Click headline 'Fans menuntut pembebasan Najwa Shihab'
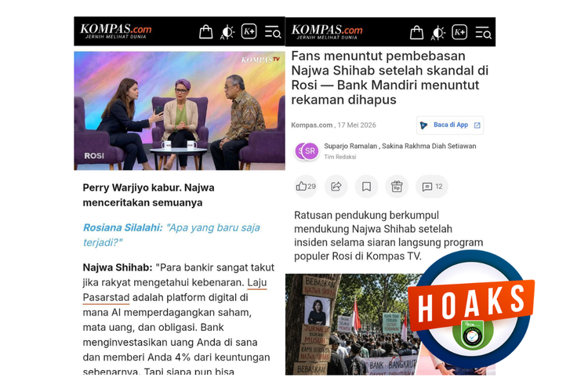The image size is (588, 392). pyautogui.click(x=390, y=78)
